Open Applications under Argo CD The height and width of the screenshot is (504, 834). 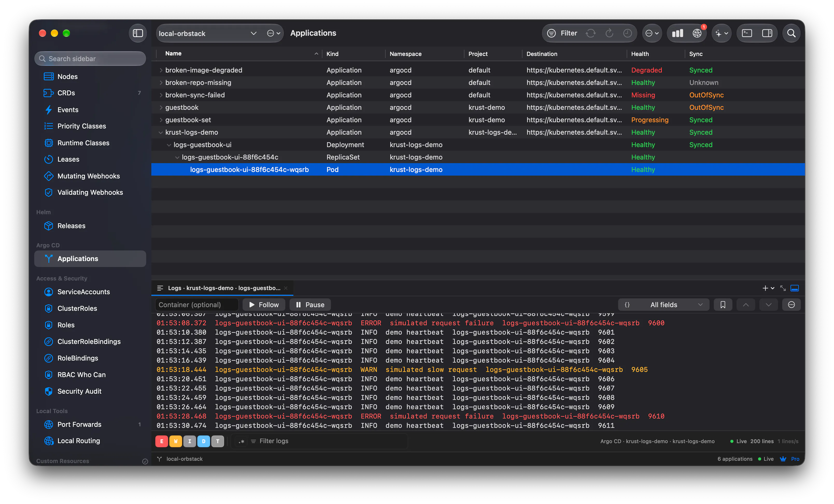pyautogui.click(x=90, y=258)
